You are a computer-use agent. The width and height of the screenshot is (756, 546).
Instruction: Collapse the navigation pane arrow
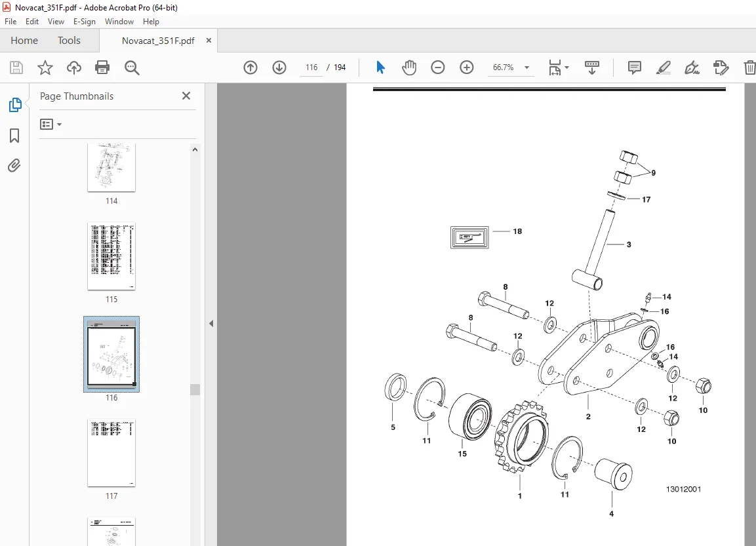coord(210,323)
